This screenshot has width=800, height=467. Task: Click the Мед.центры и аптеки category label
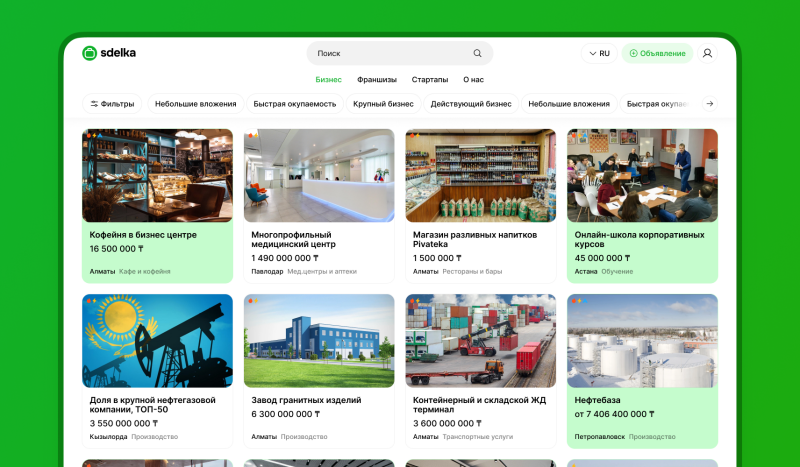tap(322, 272)
